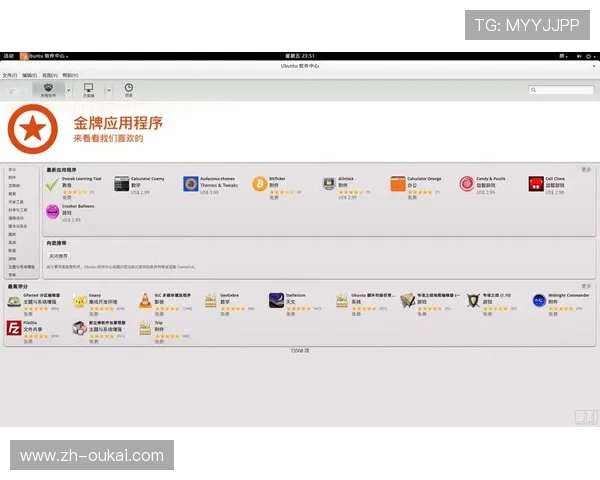The height and width of the screenshot is (480, 600).
Task: Click the Stellarium title text
Action: tap(295, 295)
